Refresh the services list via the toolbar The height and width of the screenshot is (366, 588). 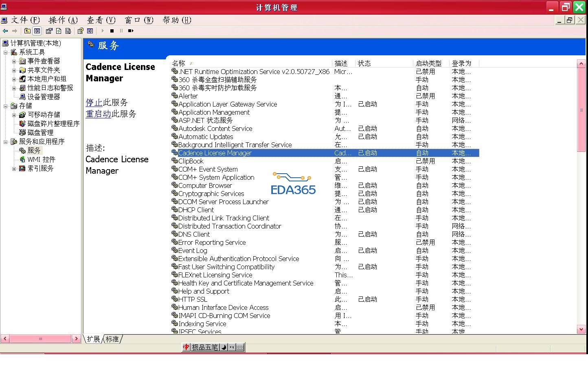pyautogui.click(x=59, y=31)
